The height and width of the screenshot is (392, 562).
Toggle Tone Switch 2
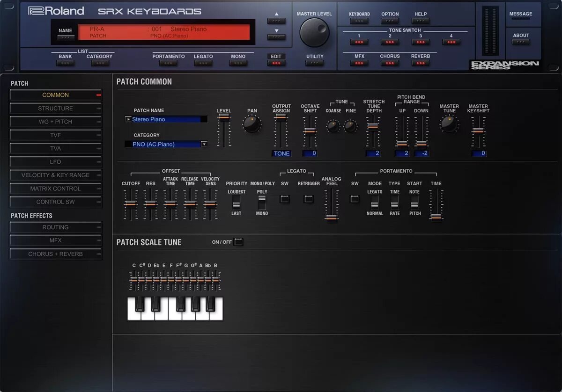(390, 42)
